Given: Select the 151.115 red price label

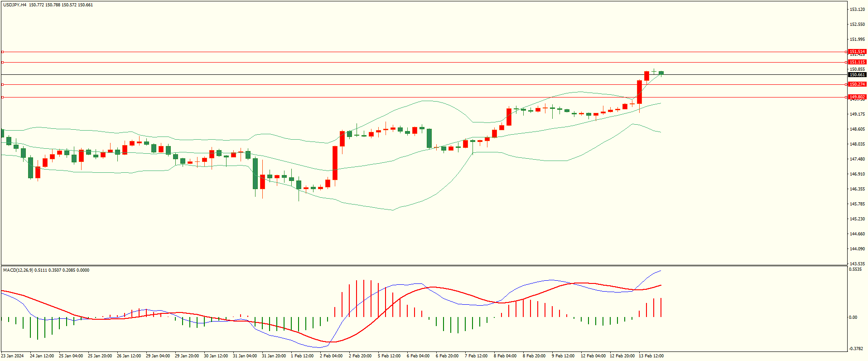Looking at the screenshot, I should [x=857, y=62].
